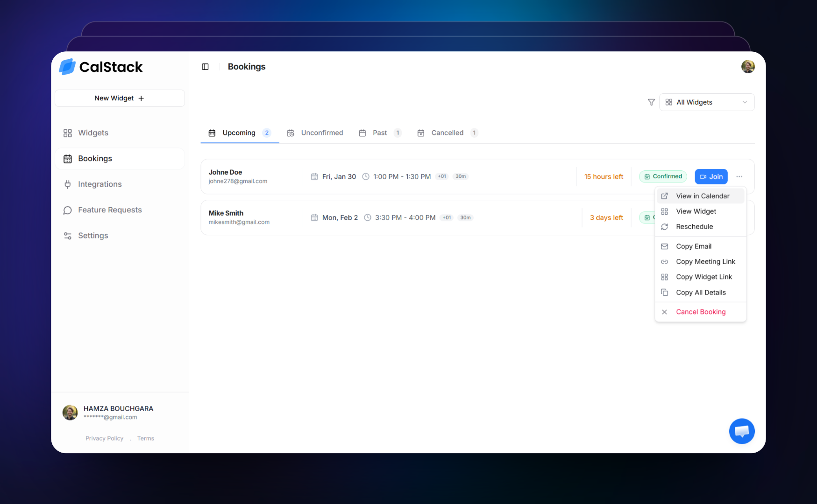Click the Settings sliders icon in the sidebar

[67, 235]
